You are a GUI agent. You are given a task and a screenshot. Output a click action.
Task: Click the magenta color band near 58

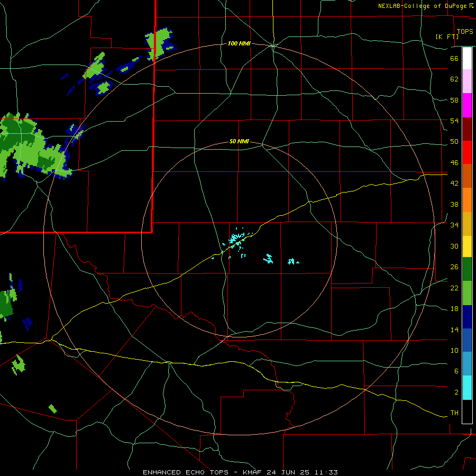(467, 105)
